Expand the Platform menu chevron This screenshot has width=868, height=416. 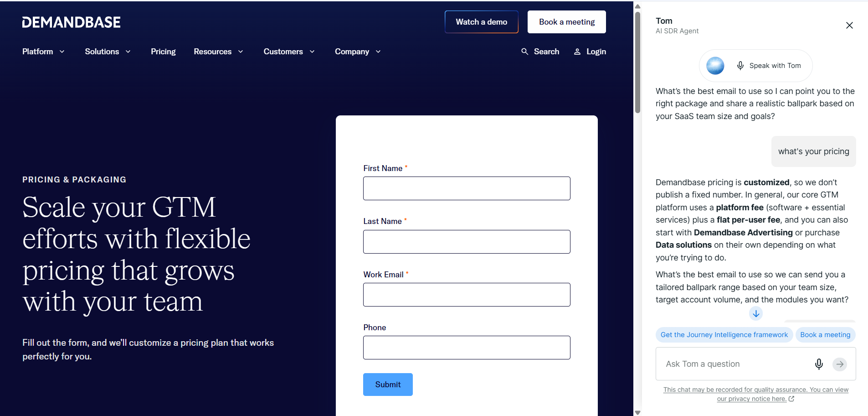pyautogui.click(x=62, y=52)
